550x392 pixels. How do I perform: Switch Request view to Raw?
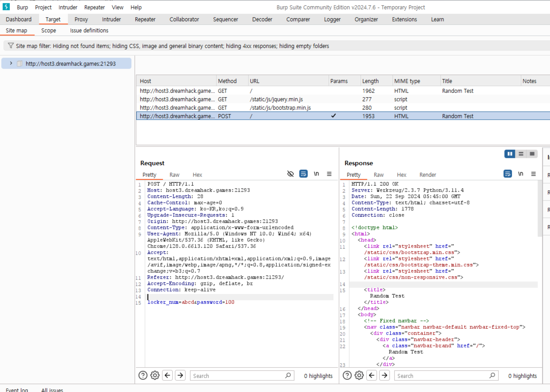174,175
